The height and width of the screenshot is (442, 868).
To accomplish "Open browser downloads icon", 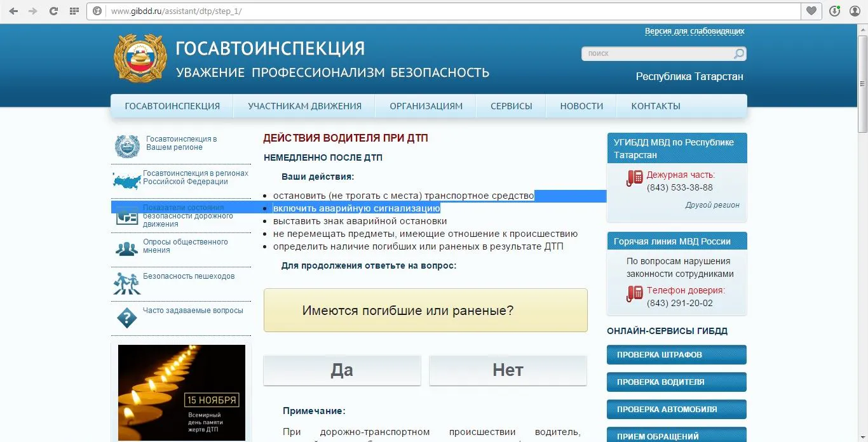I will 835,11.
